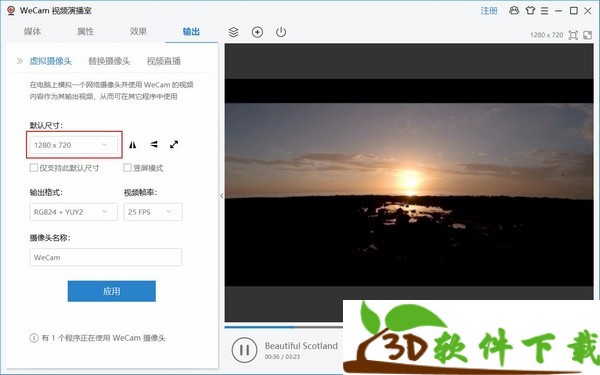Click the blue 应用 apply button
600x375 pixels.
[x=112, y=291]
